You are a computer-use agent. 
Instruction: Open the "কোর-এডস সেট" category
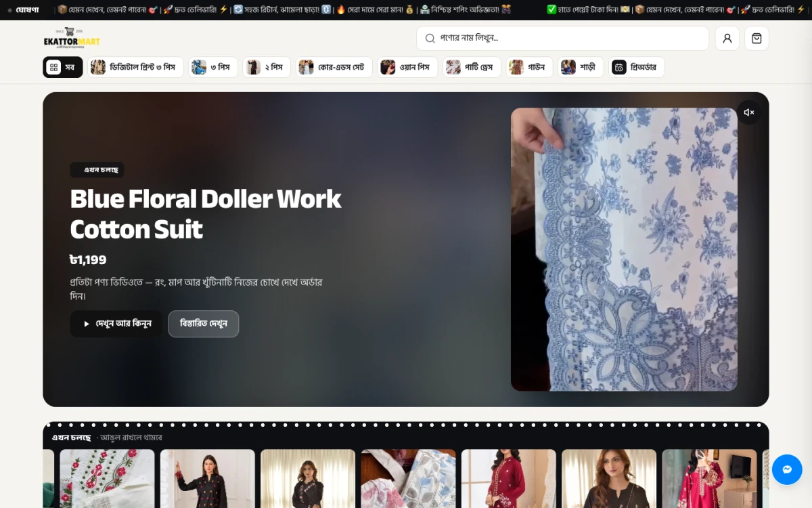pyautogui.click(x=334, y=67)
